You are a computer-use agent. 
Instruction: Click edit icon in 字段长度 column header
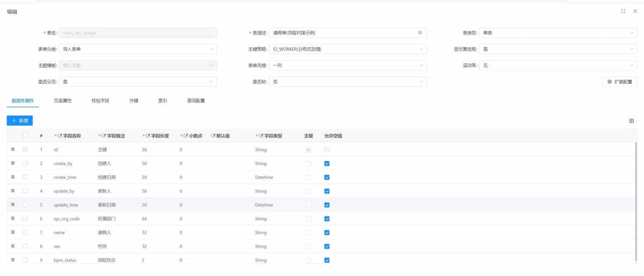(148, 136)
